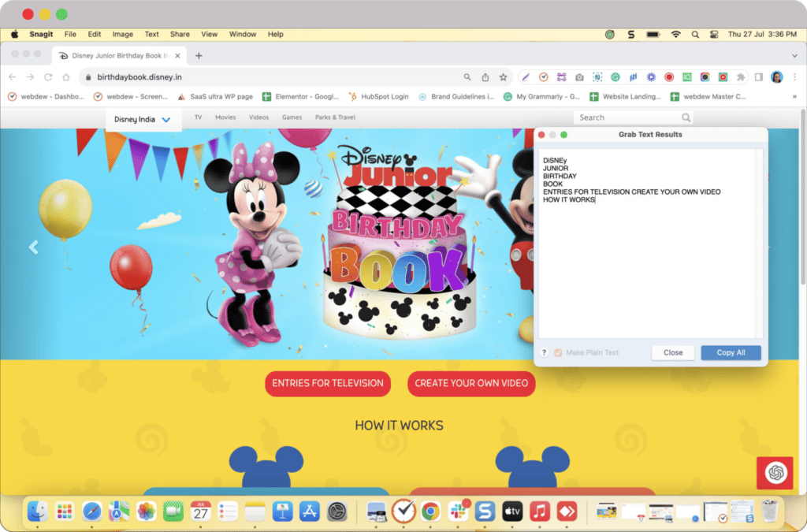Click the bookmark star in address bar
Image resolution: width=807 pixels, height=532 pixels.
click(x=503, y=77)
